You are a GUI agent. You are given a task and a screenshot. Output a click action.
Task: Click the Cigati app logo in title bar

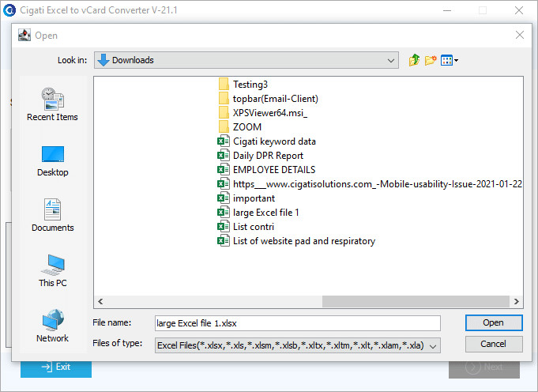point(9,10)
